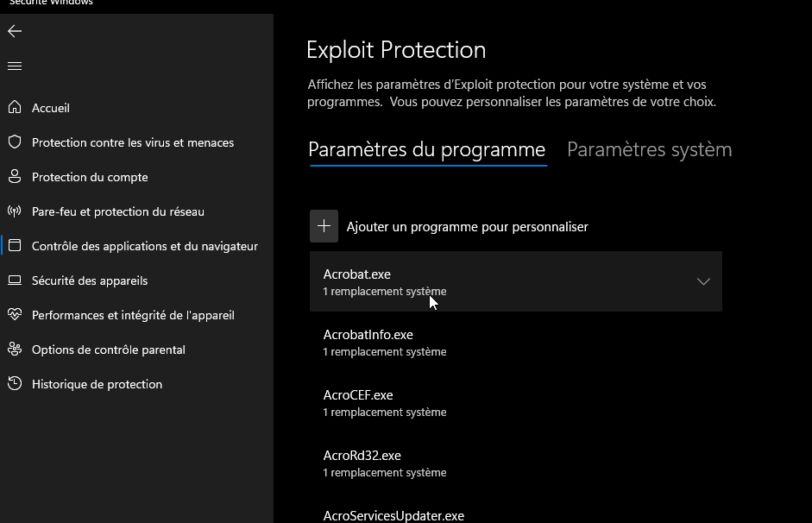The width and height of the screenshot is (812, 523).
Task: Expand the Acrobat.exe chevron
Action: click(703, 281)
